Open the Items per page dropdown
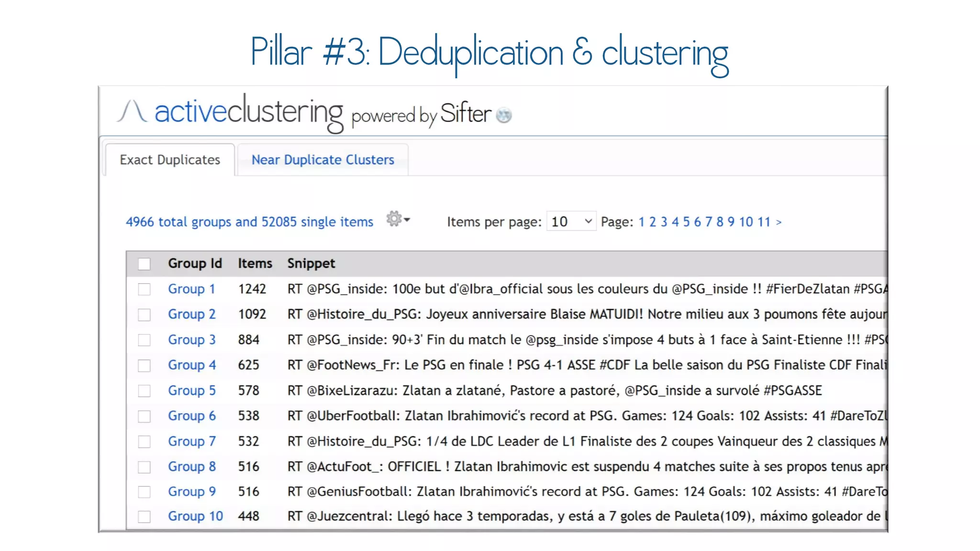Image resolution: width=980 pixels, height=551 pixels. coord(571,221)
